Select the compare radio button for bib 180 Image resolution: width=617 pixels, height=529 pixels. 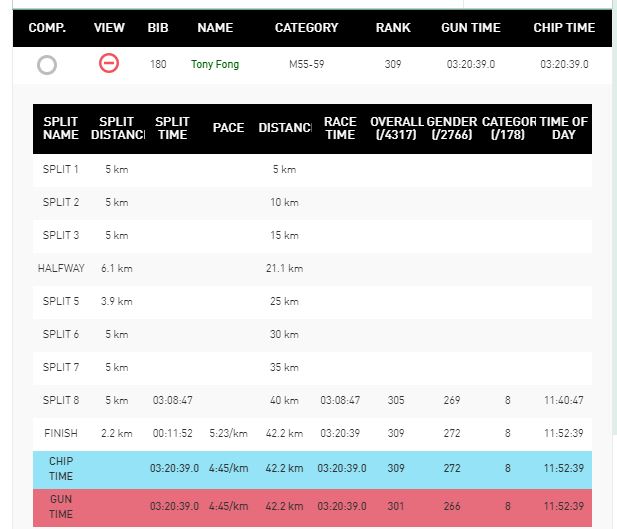coord(47,65)
